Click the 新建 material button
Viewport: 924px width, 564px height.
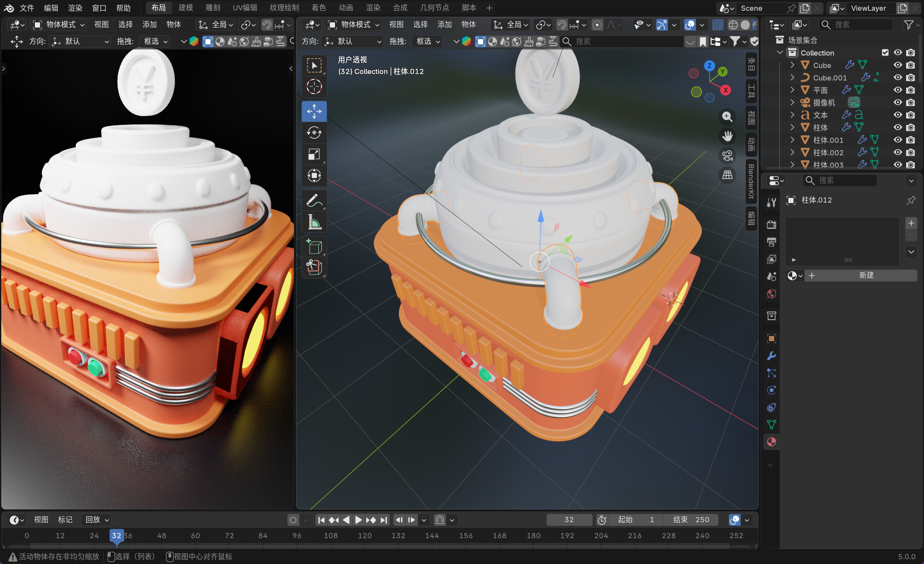(x=866, y=275)
